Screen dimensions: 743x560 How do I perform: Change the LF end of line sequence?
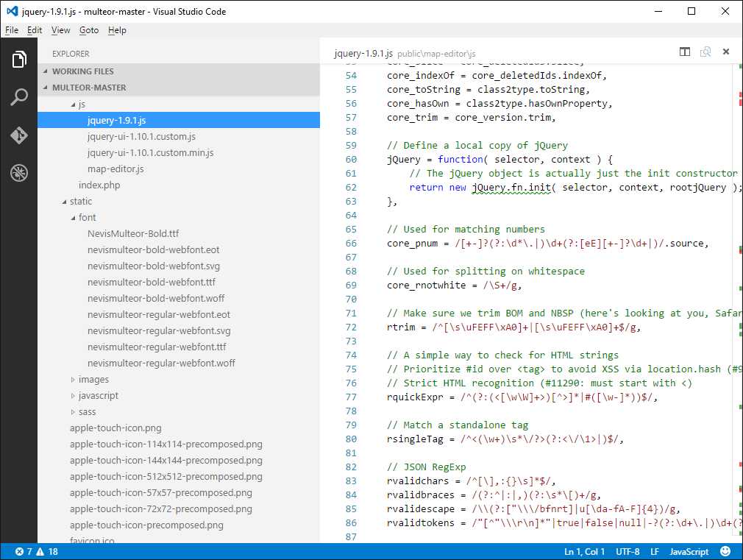pyautogui.click(x=655, y=551)
